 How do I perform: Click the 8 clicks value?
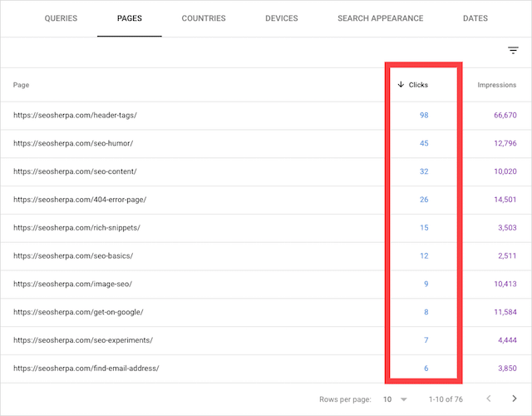tap(426, 312)
